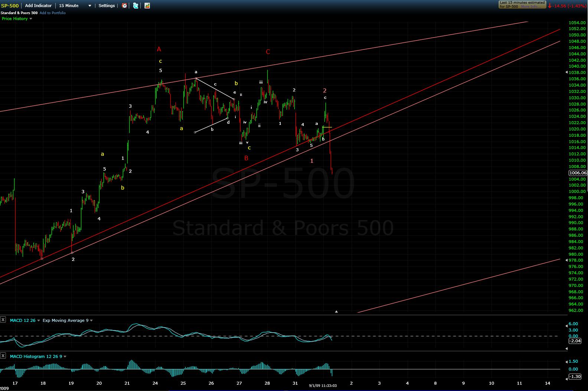
Task: Click the timestamp 9/1/09 11:33:03
Action: pyautogui.click(x=323, y=386)
